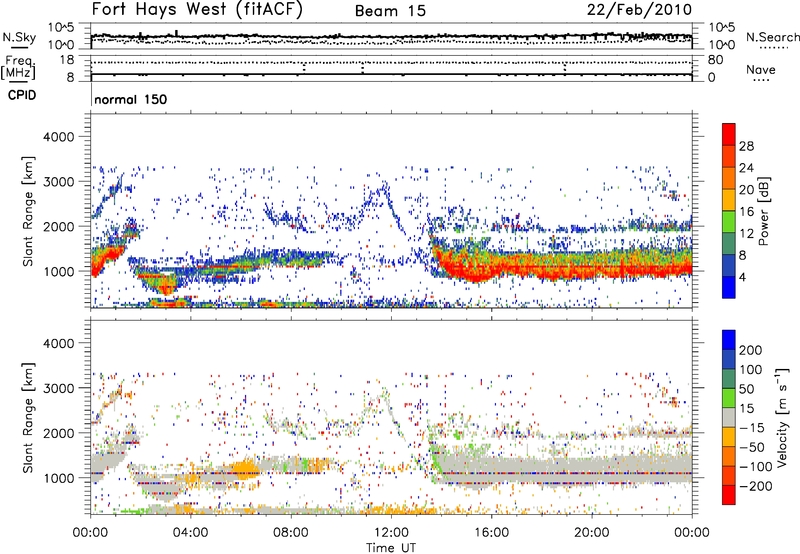Click the "Time UT" axis title
The width and height of the screenshot is (800, 554).
click(391, 548)
